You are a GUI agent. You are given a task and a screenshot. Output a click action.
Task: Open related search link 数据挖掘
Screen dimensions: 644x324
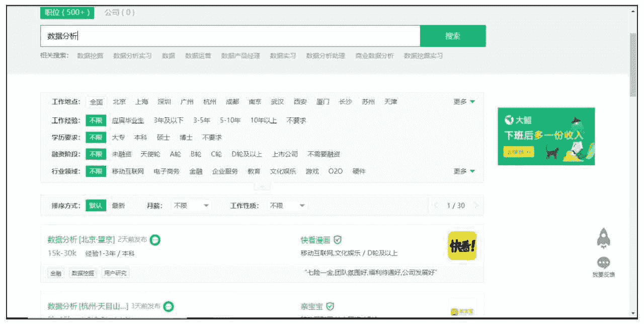coord(90,56)
